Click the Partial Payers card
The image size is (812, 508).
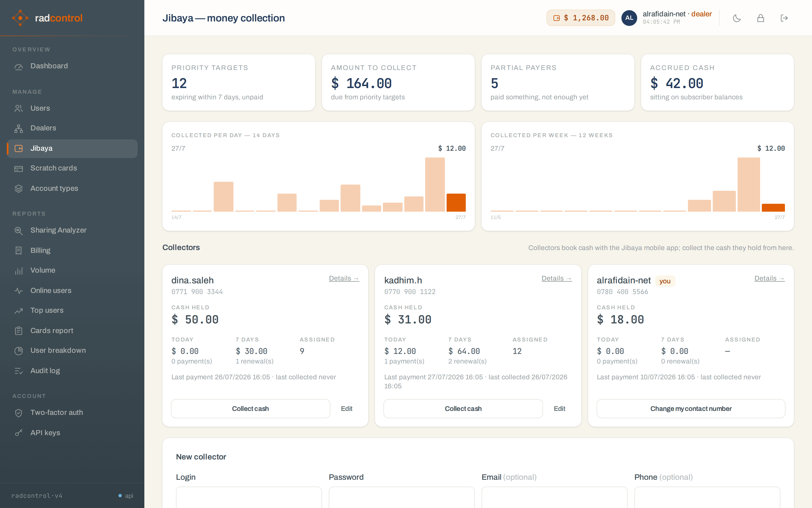(558, 83)
